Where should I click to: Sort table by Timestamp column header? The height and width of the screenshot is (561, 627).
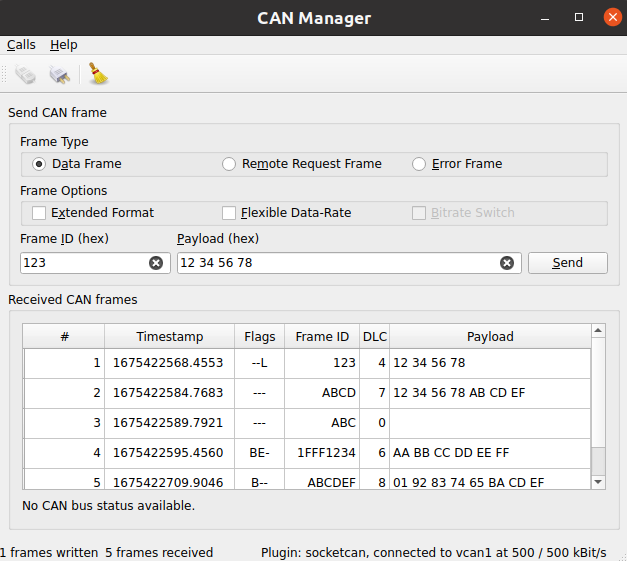[169, 337]
